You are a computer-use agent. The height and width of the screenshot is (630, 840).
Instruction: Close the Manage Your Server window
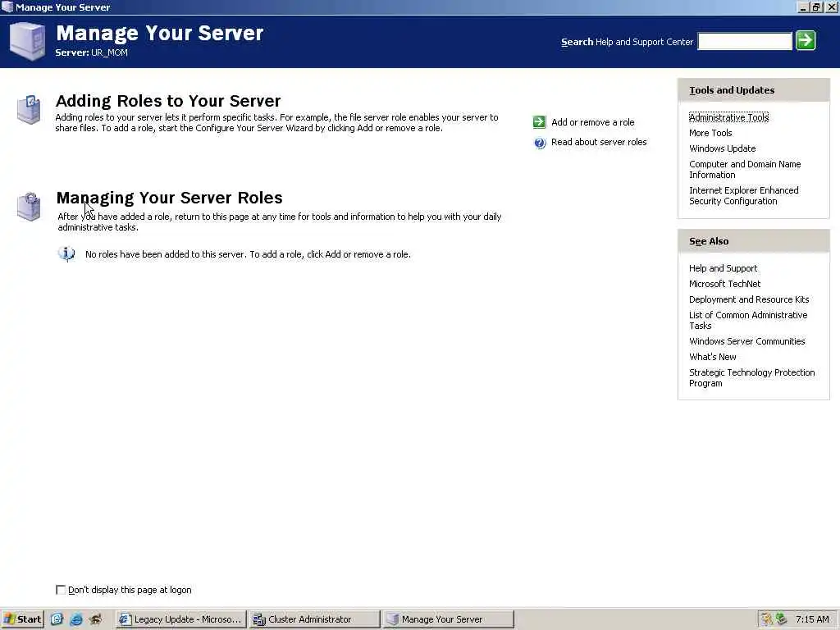[x=831, y=7]
